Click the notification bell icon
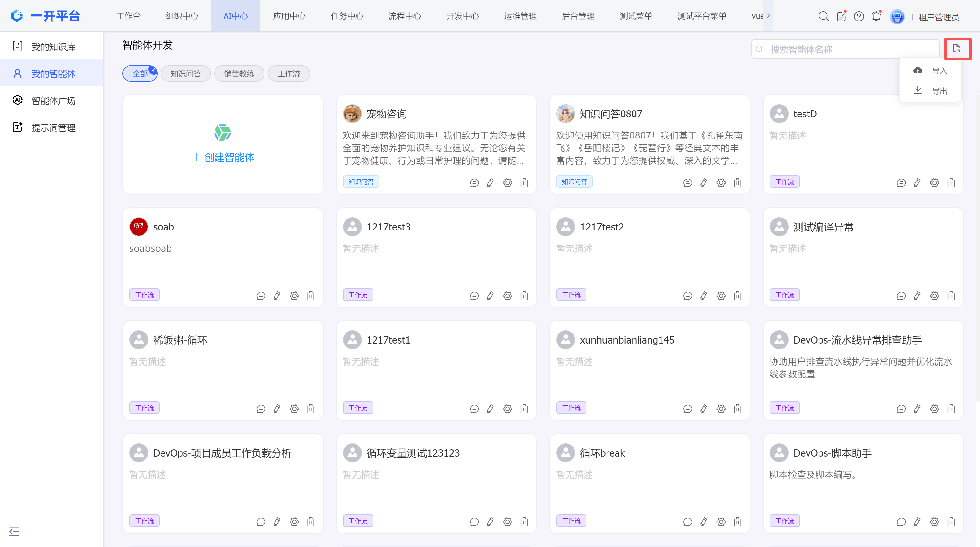This screenshot has width=980, height=547. tap(876, 16)
